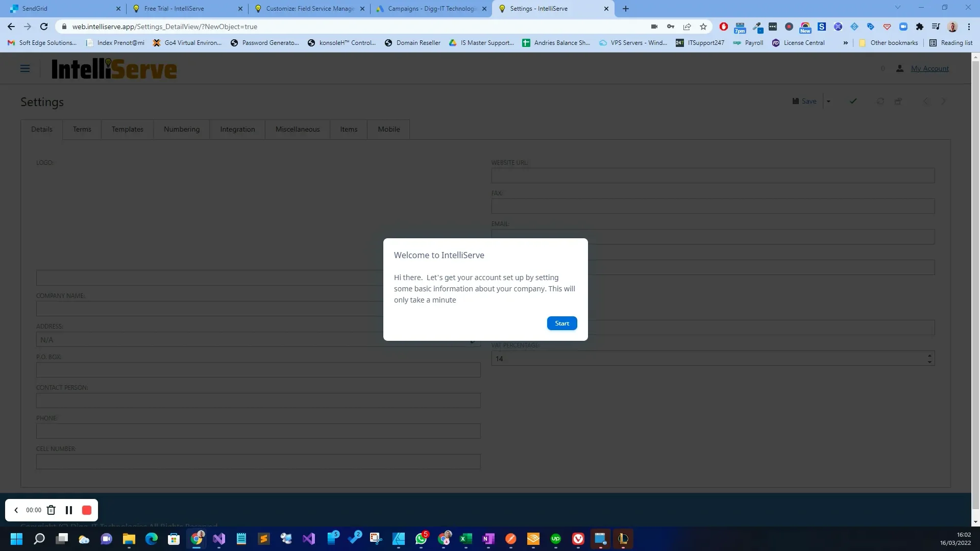Screen dimensions: 980x551
Task: Click the green checkmark validation icon
Action: [853, 101]
